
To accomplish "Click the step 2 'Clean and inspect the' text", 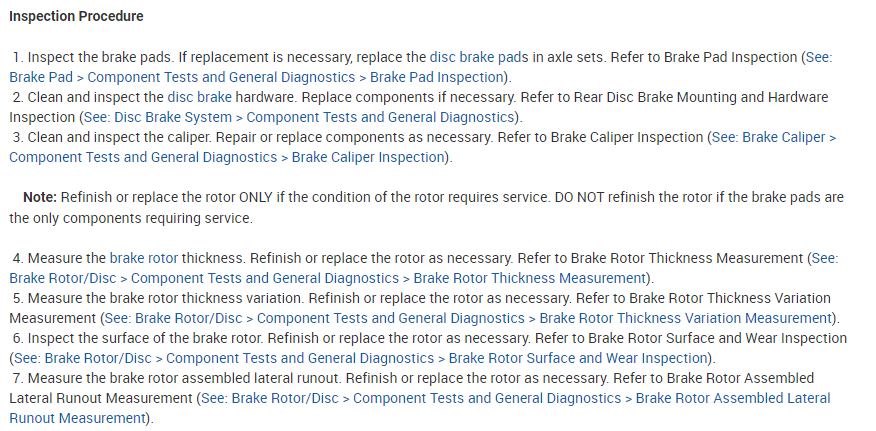I will (x=96, y=99).
